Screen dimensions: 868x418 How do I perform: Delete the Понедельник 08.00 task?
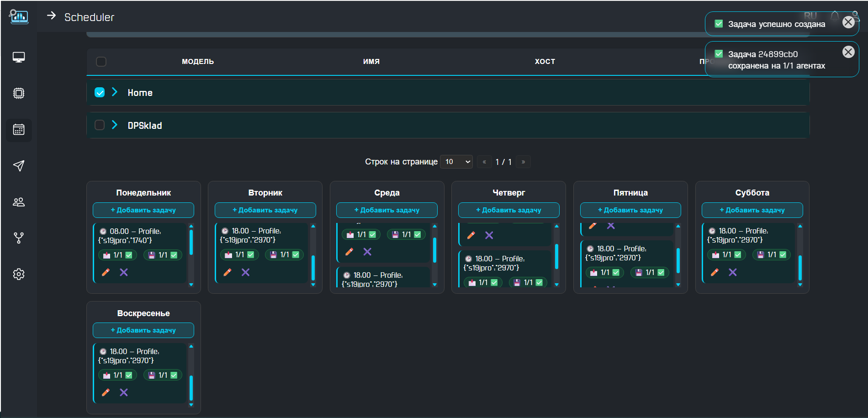124,272
